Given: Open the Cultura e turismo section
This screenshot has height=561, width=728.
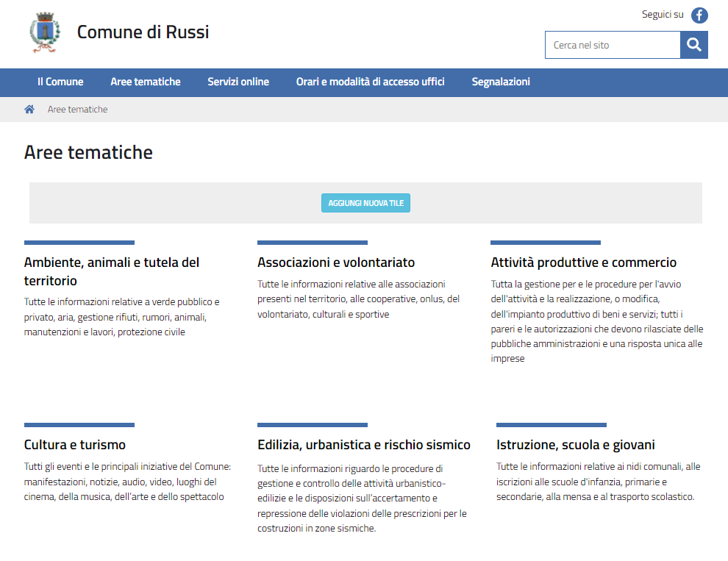Looking at the screenshot, I should 75,445.
